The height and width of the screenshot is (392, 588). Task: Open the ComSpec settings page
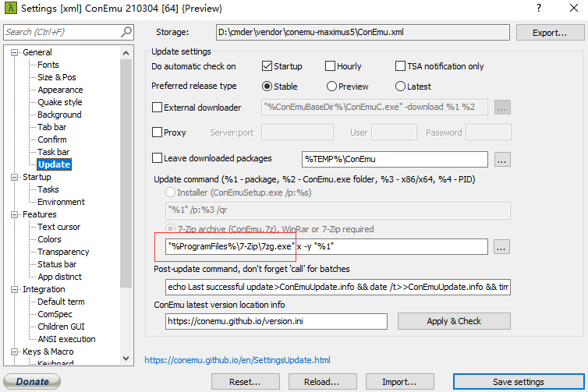coord(55,314)
